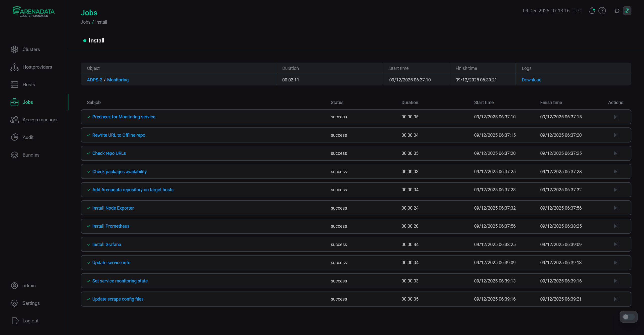Viewport: 644px width, 335px height.
Task: Click the forward action icon on Install Prometheus row
Action: pos(616,226)
